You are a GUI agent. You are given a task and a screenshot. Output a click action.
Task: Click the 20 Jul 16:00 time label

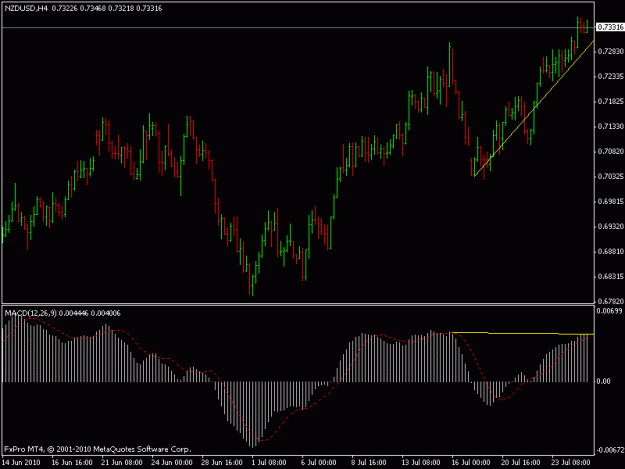tap(521, 463)
